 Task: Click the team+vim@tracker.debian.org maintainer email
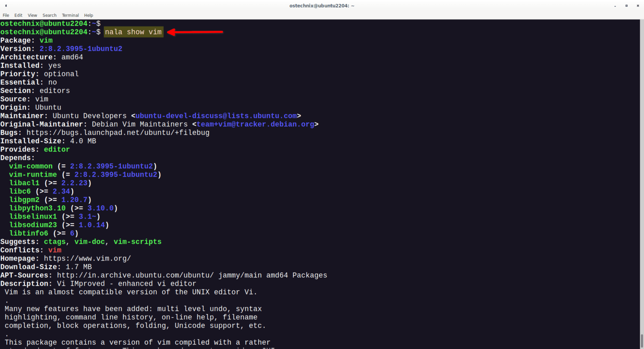coord(256,124)
